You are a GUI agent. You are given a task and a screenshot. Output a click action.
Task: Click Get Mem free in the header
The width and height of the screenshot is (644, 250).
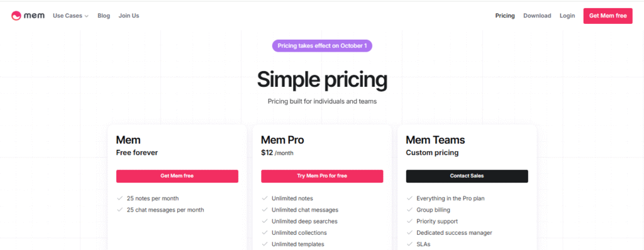tap(608, 16)
